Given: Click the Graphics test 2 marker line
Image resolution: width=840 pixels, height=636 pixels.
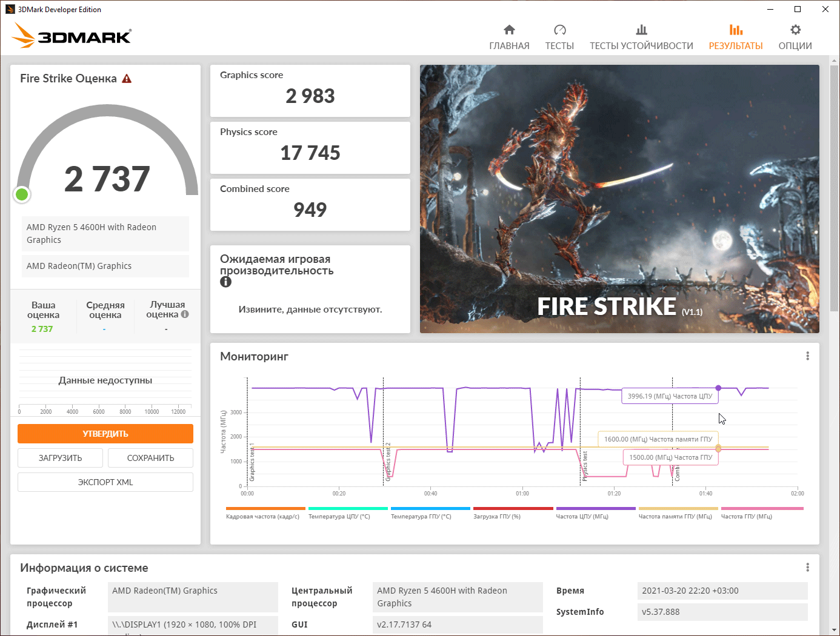Looking at the screenshot, I should point(383,431).
